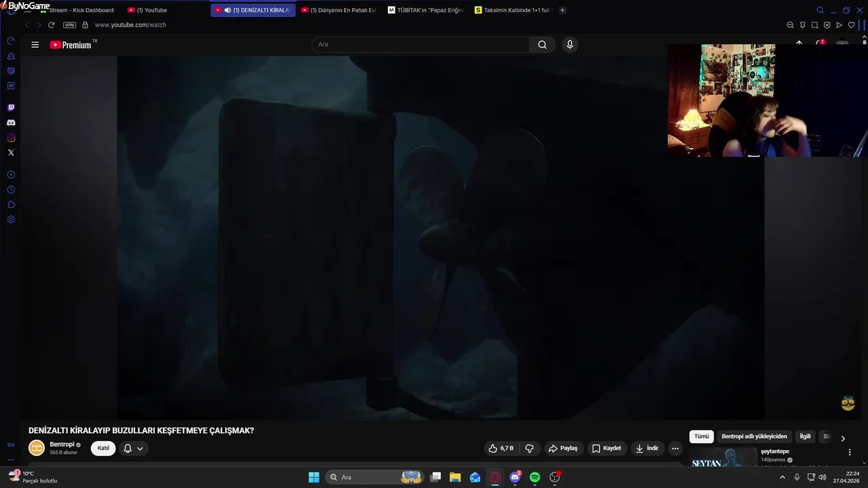Image resolution: width=868 pixels, height=488 pixels.
Task: Download the video with İndir
Action: (x=646, y=448)
